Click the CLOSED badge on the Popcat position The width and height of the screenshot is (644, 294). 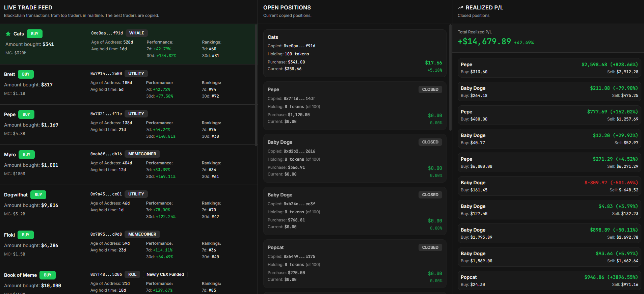point(430,247)
